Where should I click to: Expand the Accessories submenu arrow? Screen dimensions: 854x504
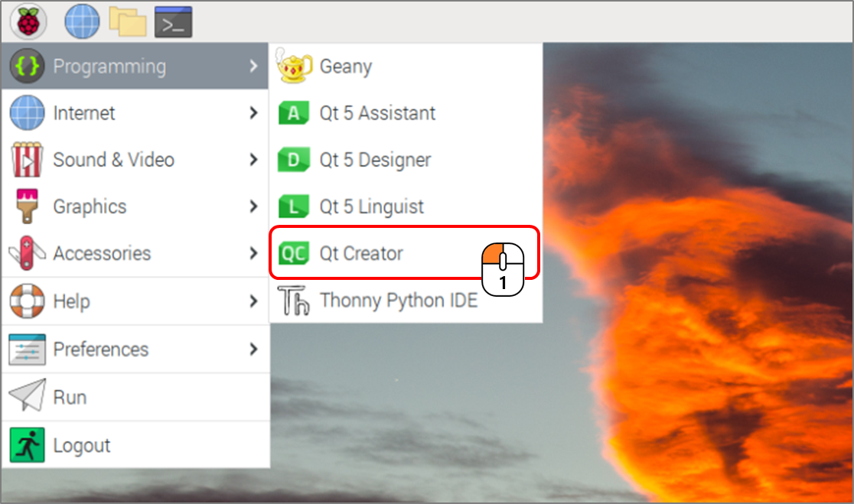coord(253,253)
